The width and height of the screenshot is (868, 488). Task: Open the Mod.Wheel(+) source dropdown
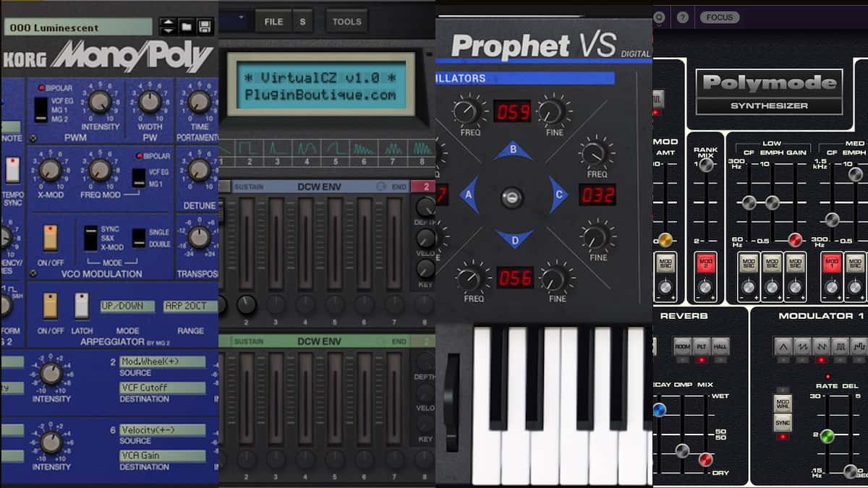click(162, 361)
